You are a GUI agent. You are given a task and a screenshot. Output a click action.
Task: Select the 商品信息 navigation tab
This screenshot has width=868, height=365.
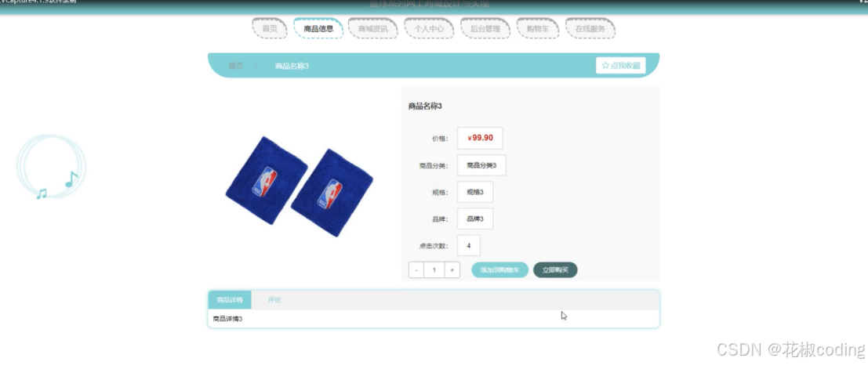tap(318, 29)
